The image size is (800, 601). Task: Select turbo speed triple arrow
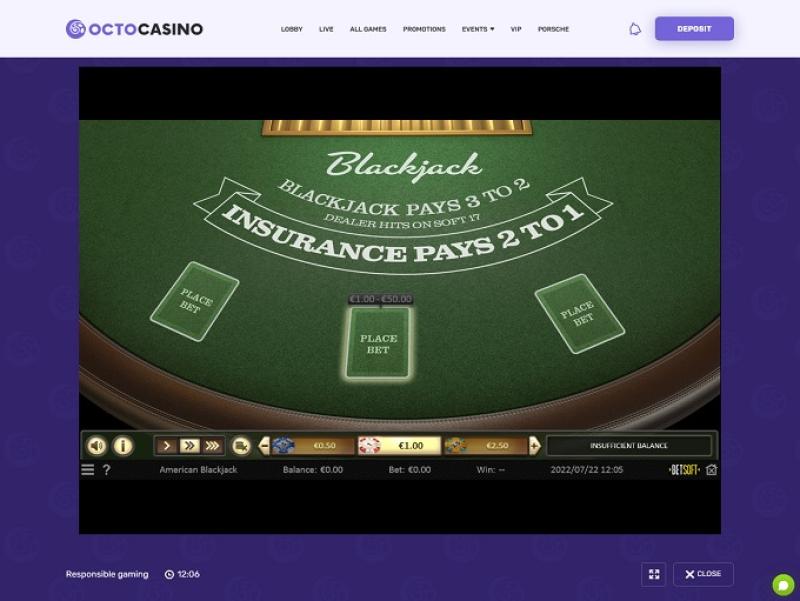click(x=212, y=446)
